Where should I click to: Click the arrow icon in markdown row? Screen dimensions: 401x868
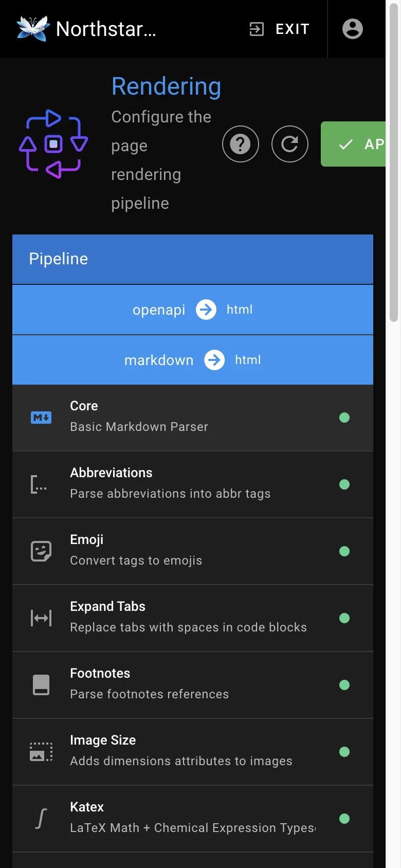214,360
